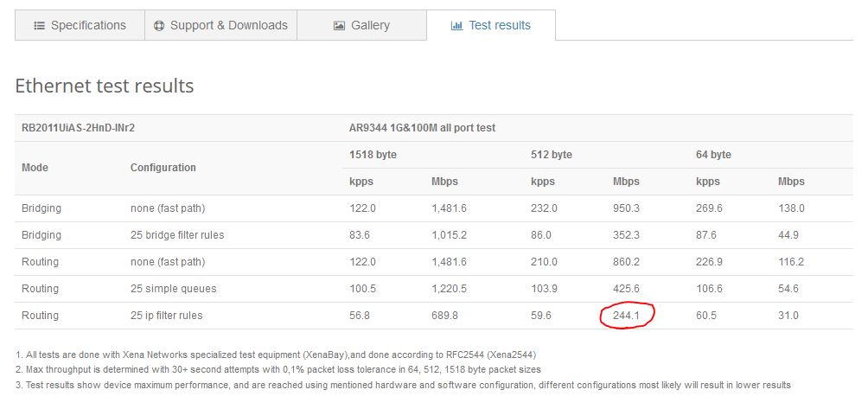Click the '31.0' value
Image resolution: width=868 pixels, height=409 pixels.
pyautogui.click(x=788, y=316)
